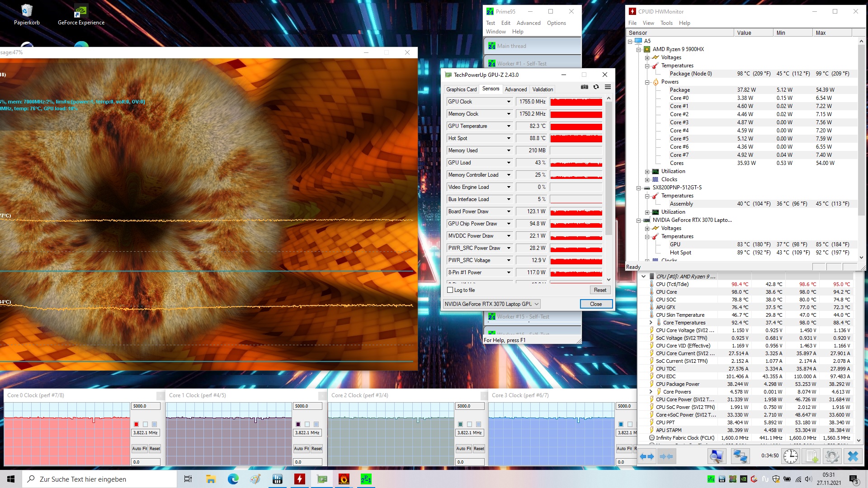Enable Log to file checkbox
868x488 pixels.
click(x=450, y=290)
